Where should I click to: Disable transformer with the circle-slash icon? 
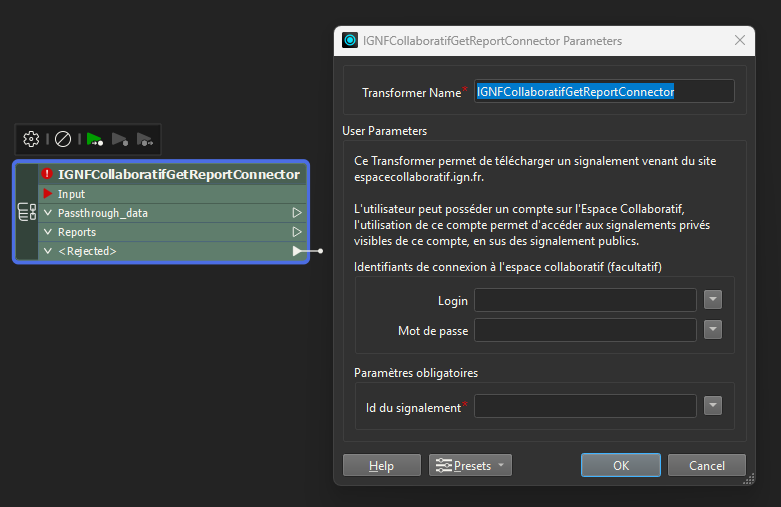[63, 139]
